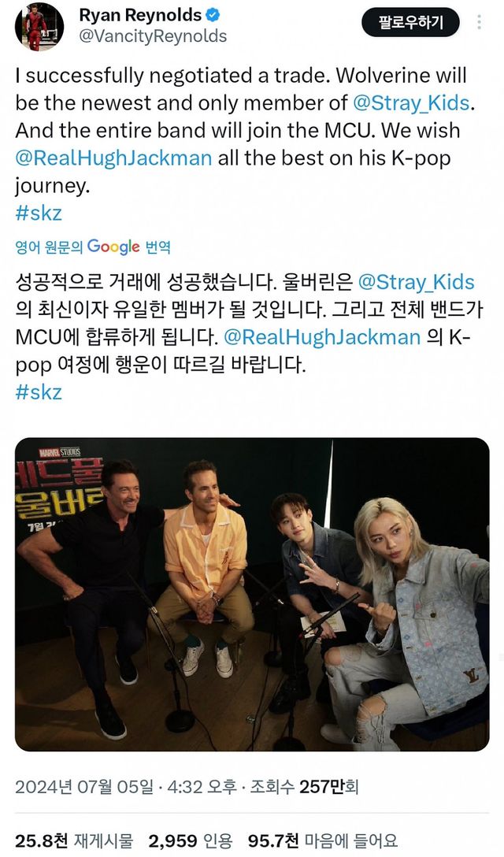504x857 pixels.
Task: Show the 2,959 인용 quotes list
Action: [x=191, y=840]
